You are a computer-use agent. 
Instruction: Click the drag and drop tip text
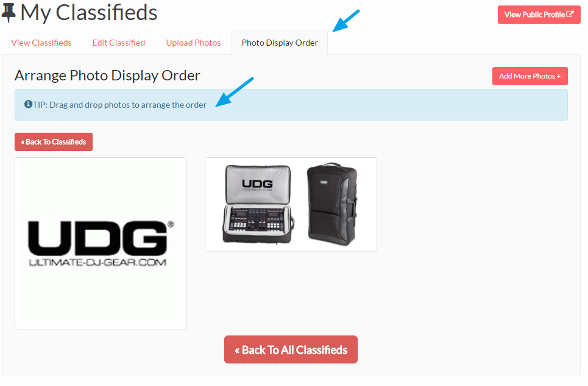[x=119, y=105]
